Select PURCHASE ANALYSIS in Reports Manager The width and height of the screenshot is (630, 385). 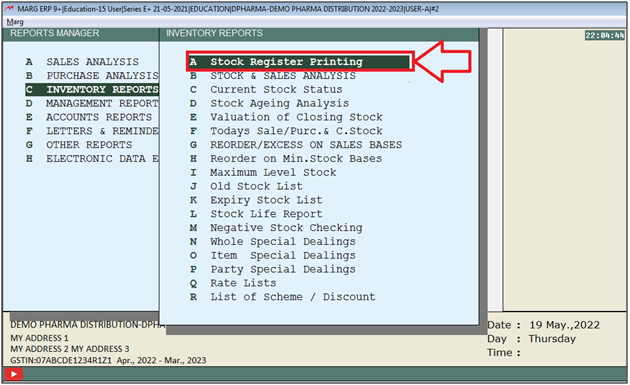pyautogui.click(x=102, y=76)
